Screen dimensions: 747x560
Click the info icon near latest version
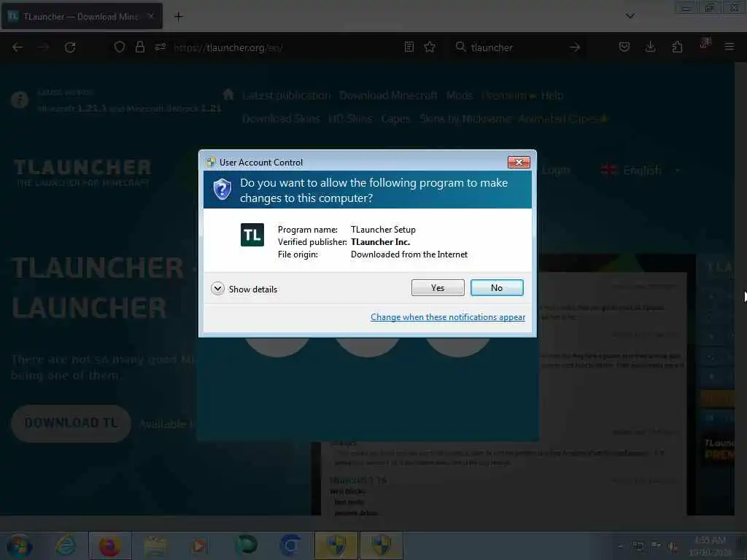tap(20, 99)
